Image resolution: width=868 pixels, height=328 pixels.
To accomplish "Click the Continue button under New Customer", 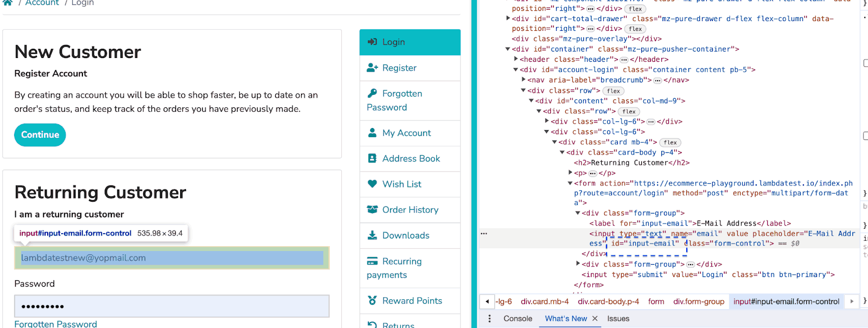I will pyautogui.click(x=40, y=135).
